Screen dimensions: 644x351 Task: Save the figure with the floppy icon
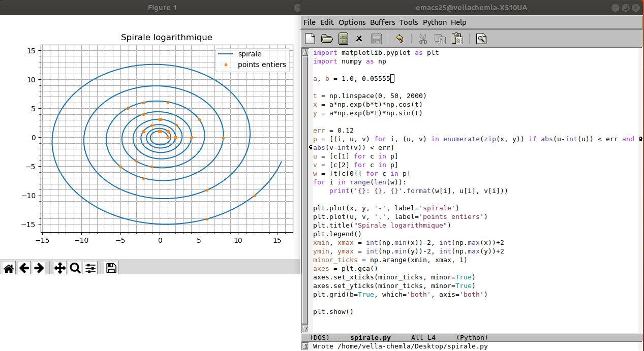pos(111,268)
